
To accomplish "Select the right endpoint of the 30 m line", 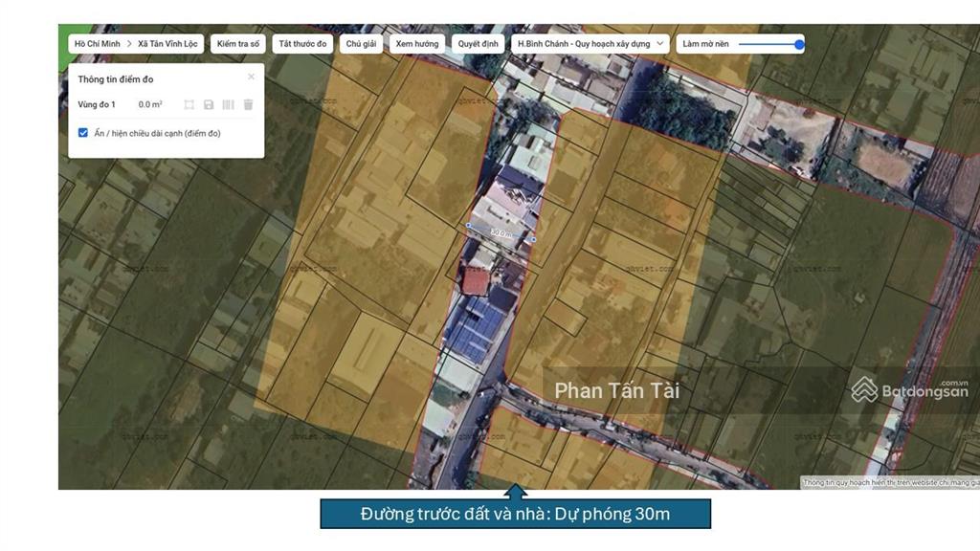I will [x=534, y=239].
